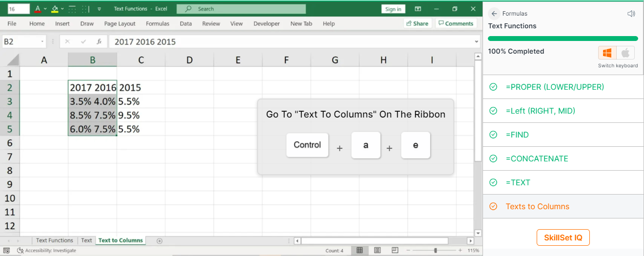Click horizontal scrollbar left arrow
This screenshot has height=256, width=644.
click(x=298, y=241)
